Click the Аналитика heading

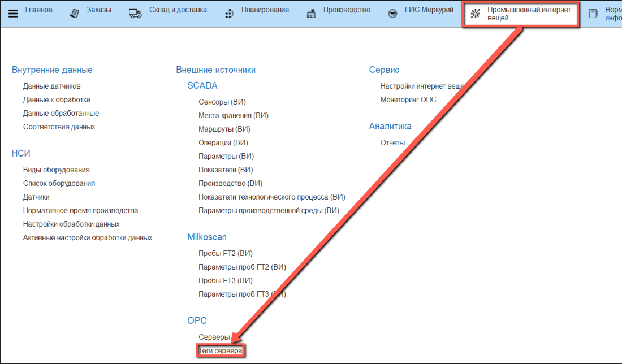point(390,127)
